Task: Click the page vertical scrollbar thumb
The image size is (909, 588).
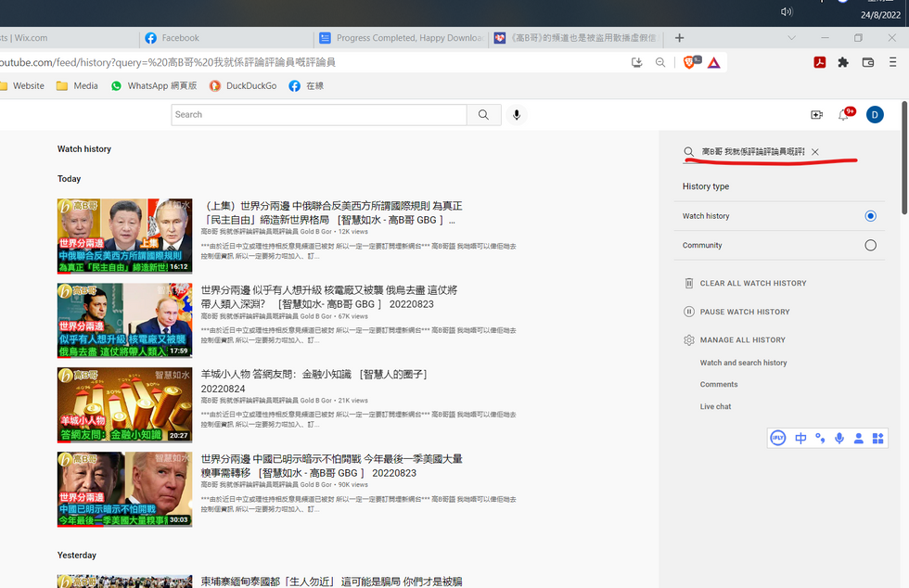Action: [904, 159]
